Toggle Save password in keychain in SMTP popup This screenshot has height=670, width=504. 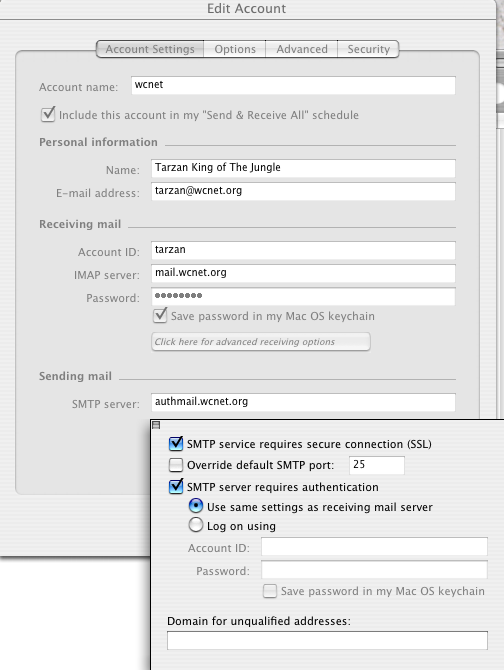(270, 591)
